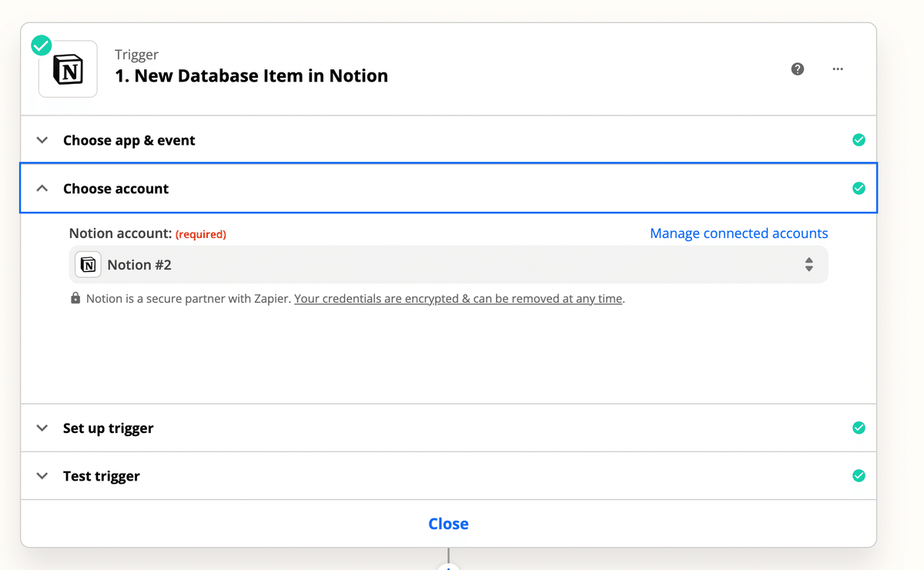Open the three-dot more options menu

[x=838, y=69]
